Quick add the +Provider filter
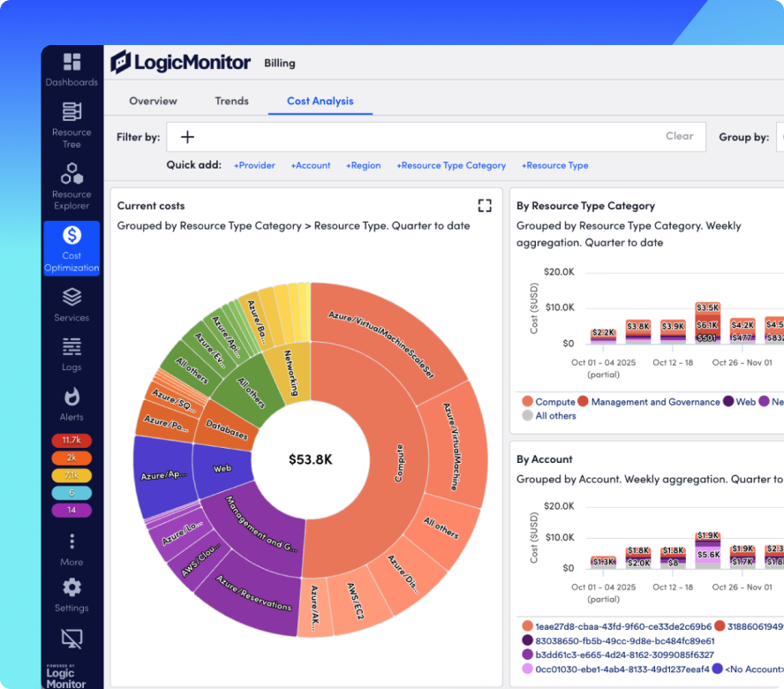The width and height of the screenshot is (784, 689). pos(254,165)
